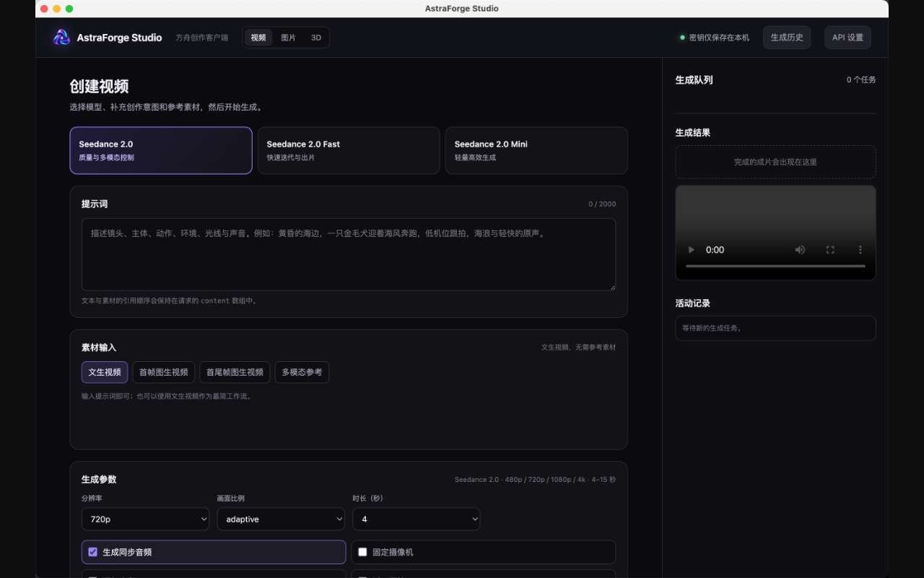The width and height of the screenshot is (924, 578).
Task: Click the green key status dot
Action: [x=682, y=38]
